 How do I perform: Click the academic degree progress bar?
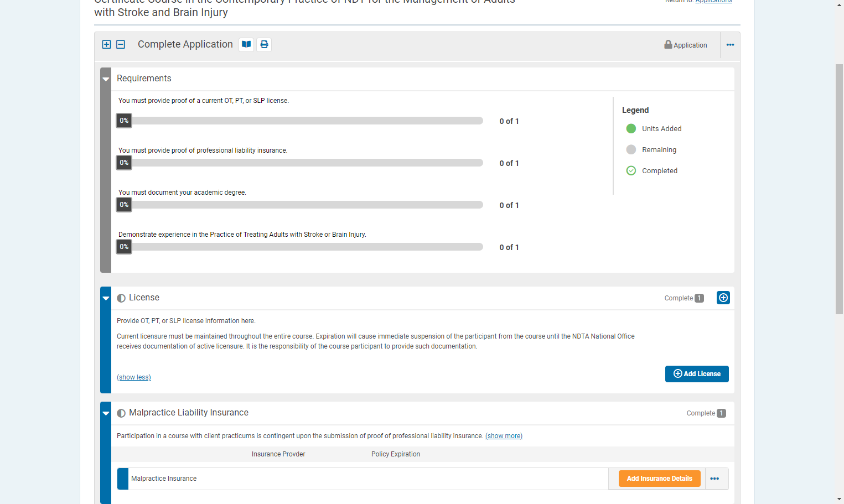pos(299,205)
